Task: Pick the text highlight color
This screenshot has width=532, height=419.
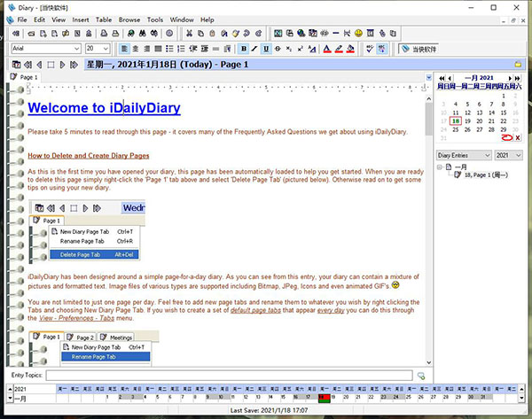Action: tap(339, 49)
